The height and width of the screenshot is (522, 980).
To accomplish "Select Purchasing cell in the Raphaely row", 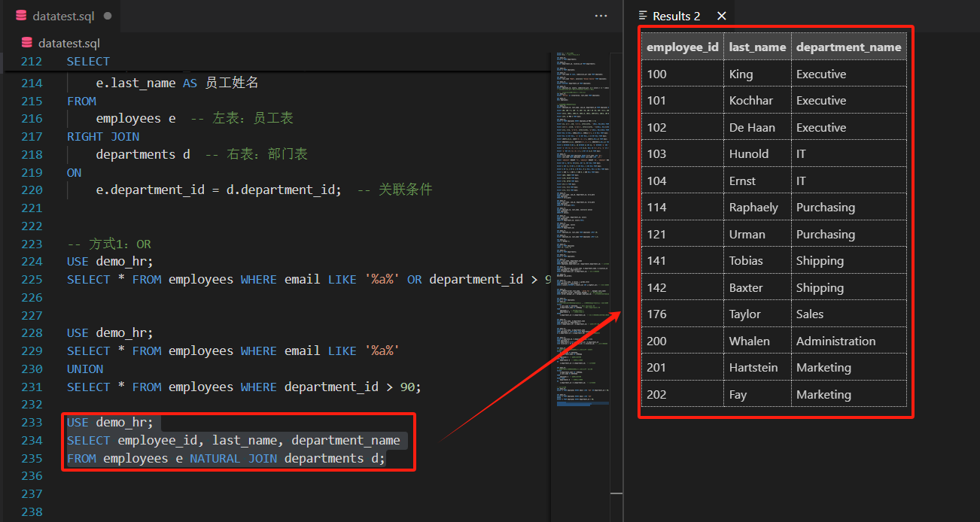I will click(x=849, y=208).
